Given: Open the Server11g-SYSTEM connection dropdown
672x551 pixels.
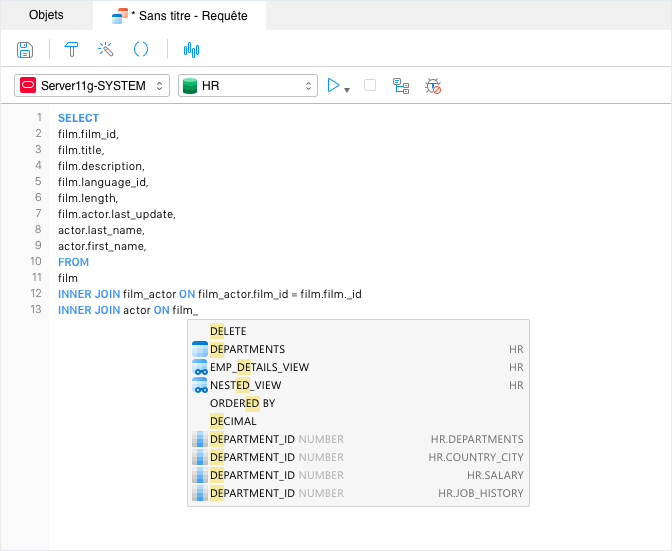Looking at the screenshot, I should tap(92, 86).
